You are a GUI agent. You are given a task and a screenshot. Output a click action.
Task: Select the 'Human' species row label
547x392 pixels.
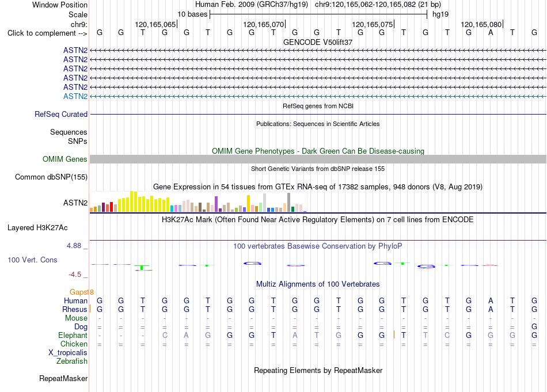pos(75,300)
